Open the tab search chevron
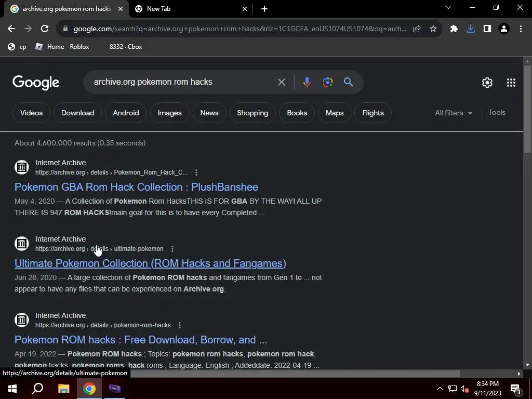Viewport: 532px width, 399px height. [x=448, y=7]
